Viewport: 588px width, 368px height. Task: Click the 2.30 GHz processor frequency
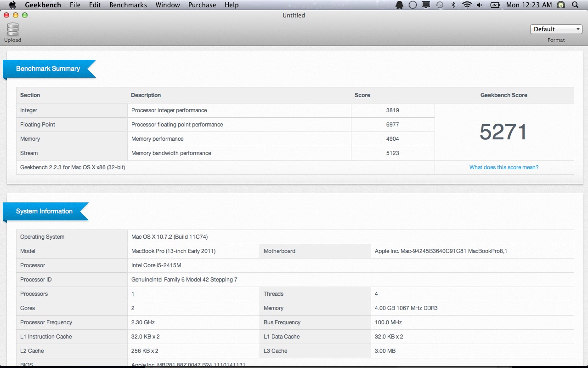click(x=143, y=322)
